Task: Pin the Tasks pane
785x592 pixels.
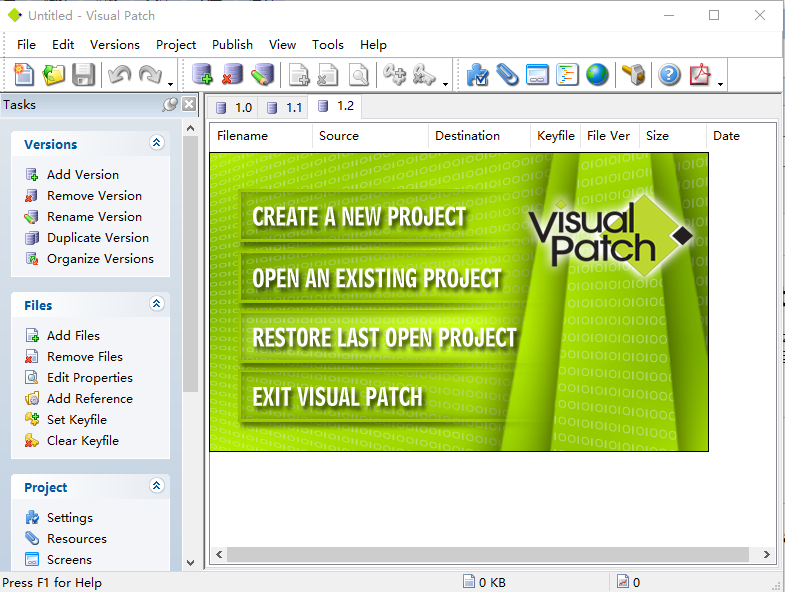Action: (170, 104)
